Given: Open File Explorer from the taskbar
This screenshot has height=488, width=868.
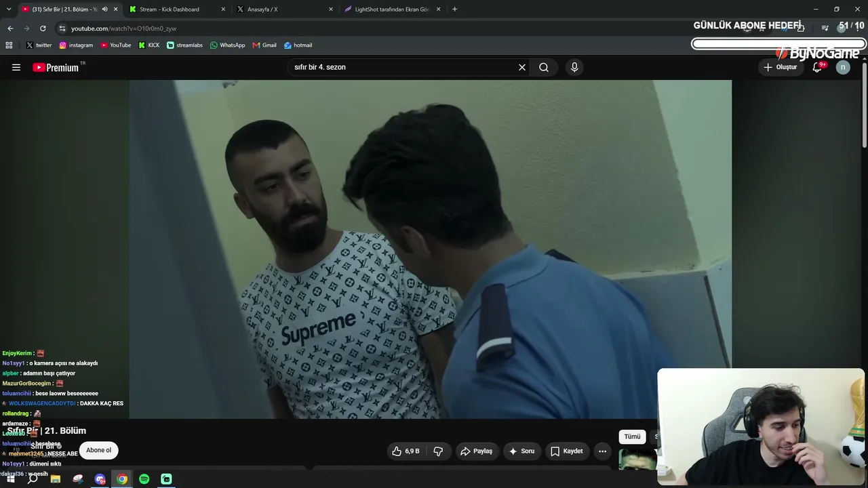Looking at the screenshot, I should click(x=56, y=479).
